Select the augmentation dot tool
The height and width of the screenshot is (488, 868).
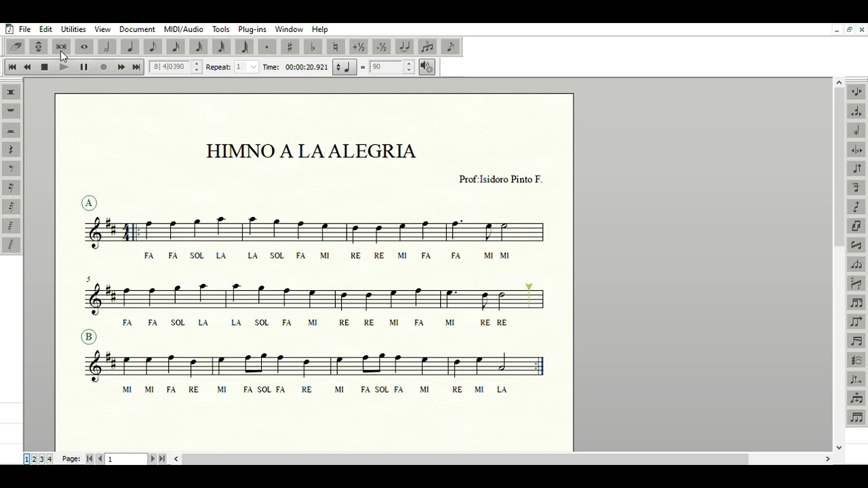[267, 47]
